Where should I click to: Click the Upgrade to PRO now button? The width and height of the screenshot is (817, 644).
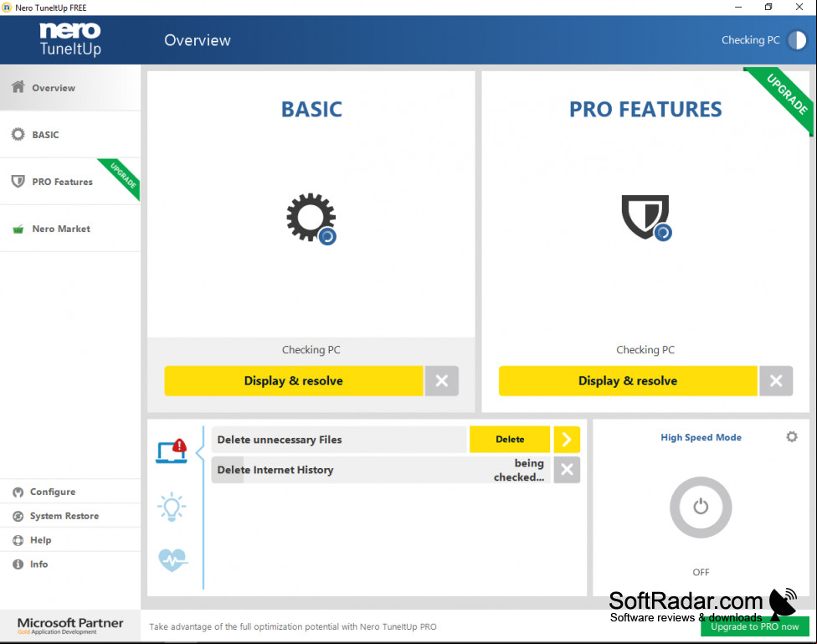tap(754, 626)
